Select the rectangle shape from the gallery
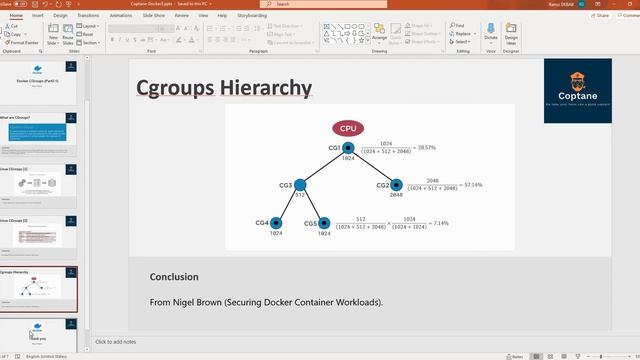Screen dimensions: 640x360 pos(347,26)
